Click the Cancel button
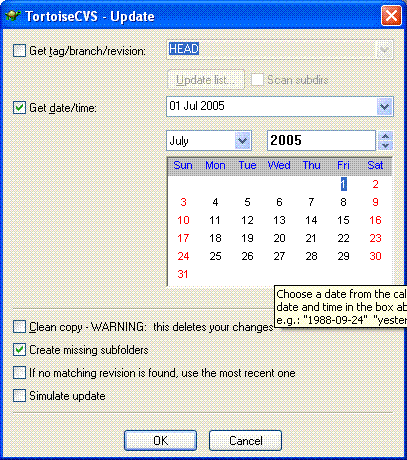 coord(245,440)
